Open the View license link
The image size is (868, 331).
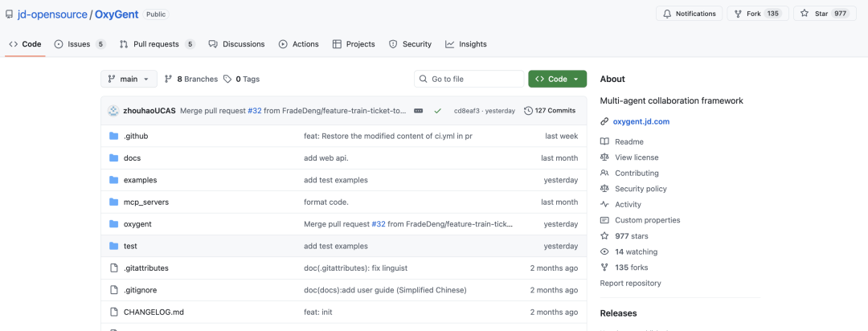[637, 157]
